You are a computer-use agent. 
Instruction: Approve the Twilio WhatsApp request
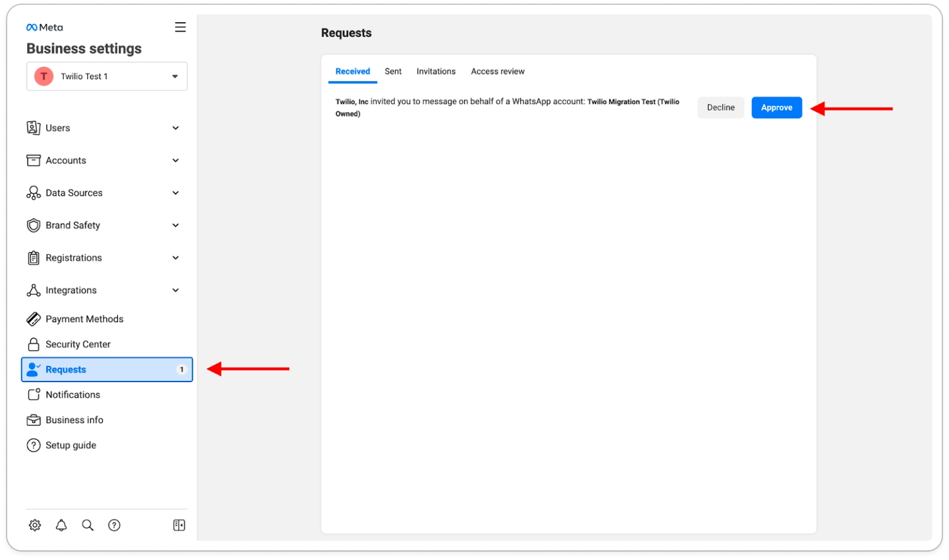click(x=776, y=108)
